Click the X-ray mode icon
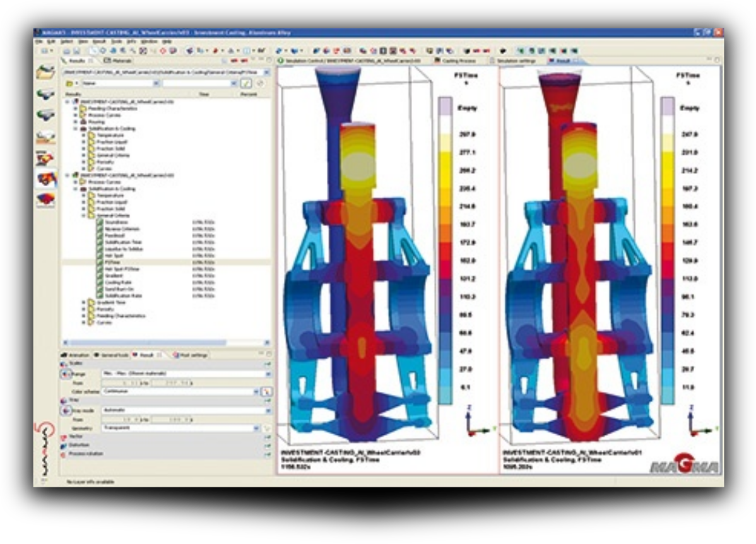Viewport: 756px width, 544px height. (64, 410)
